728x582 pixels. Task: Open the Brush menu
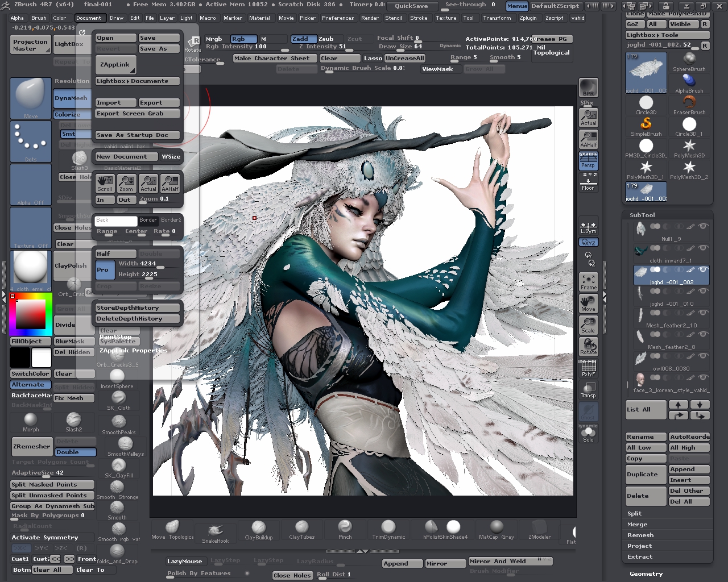[x=39, y=18]
